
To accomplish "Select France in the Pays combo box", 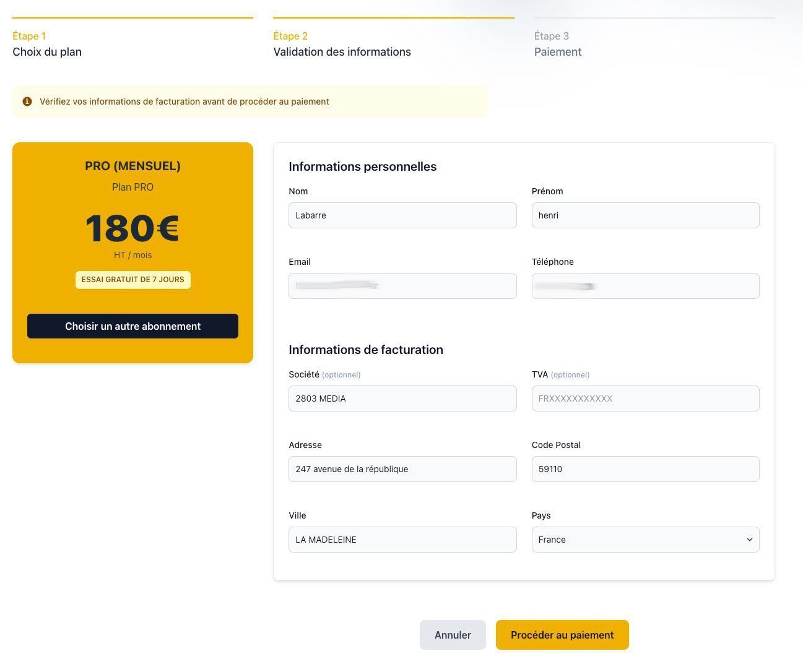I will [x=645, y=539].
